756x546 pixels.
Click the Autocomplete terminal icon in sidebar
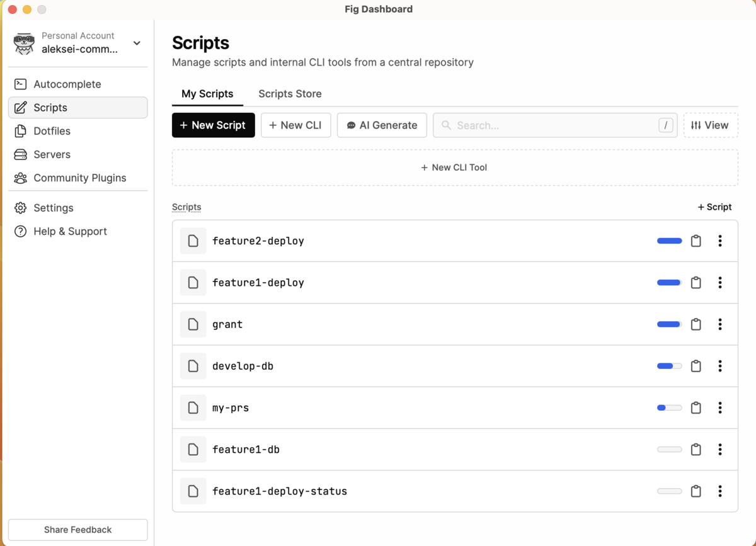pos(21,84)
